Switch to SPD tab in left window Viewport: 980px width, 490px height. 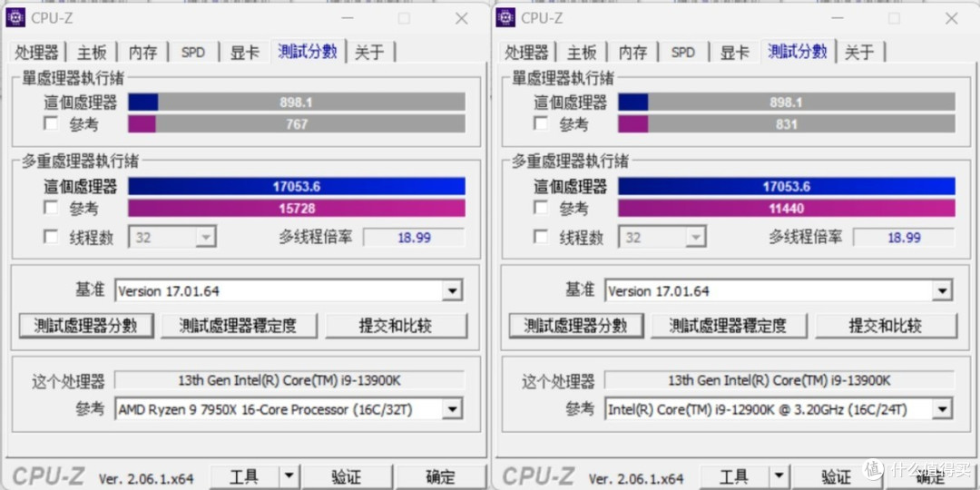click(193, 53)
